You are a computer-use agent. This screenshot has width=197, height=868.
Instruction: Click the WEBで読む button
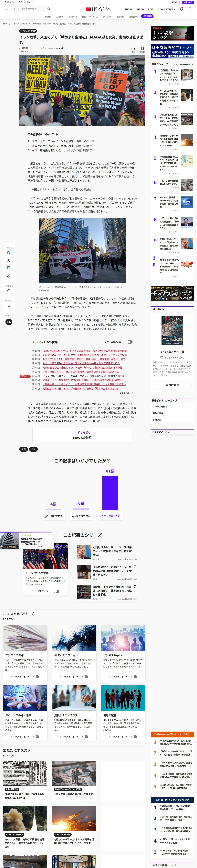pyautogui.click(x=172, y=385)
